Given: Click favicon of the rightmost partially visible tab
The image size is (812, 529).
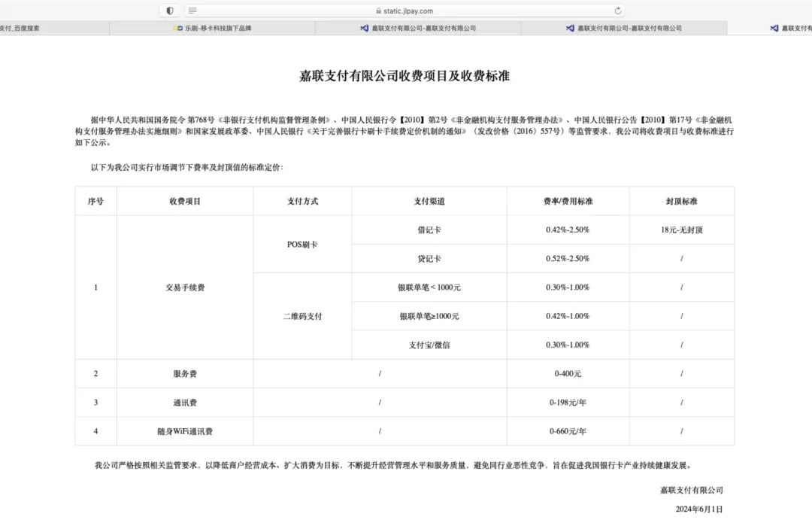Looking at the screenshot, I should 774,29.
